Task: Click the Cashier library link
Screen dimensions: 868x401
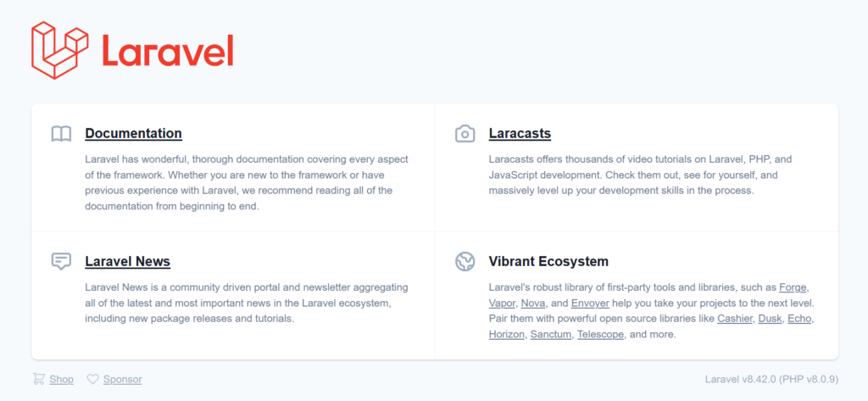Action: [x=735, y=319]
